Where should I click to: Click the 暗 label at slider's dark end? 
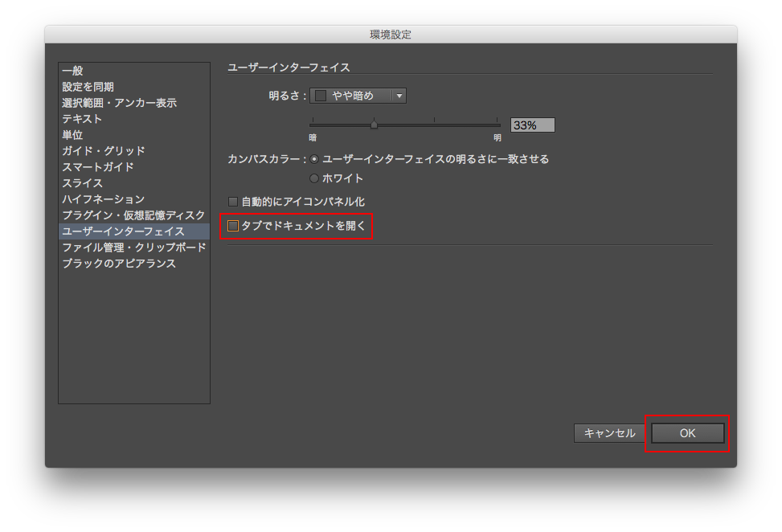point(313,137)
